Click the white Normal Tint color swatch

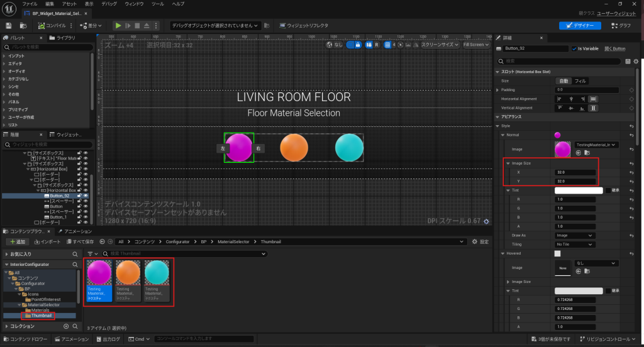[x=578, y=190]
